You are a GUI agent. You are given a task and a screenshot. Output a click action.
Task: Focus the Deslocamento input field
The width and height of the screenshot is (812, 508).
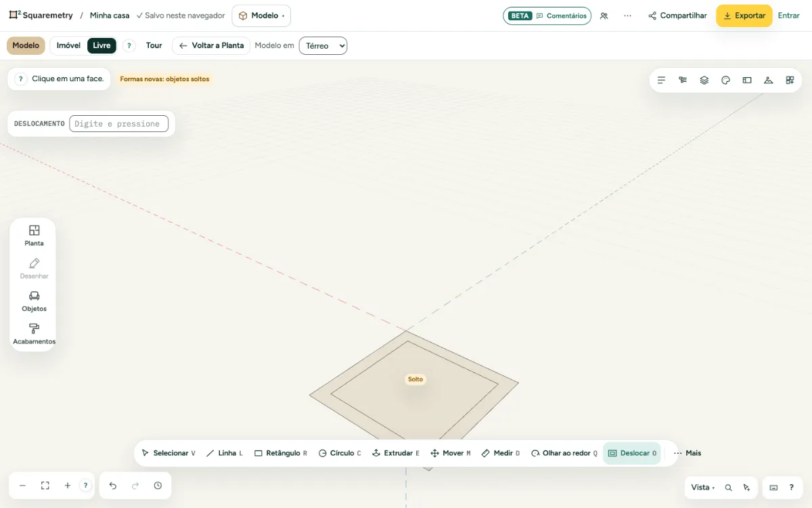(118, 124)
